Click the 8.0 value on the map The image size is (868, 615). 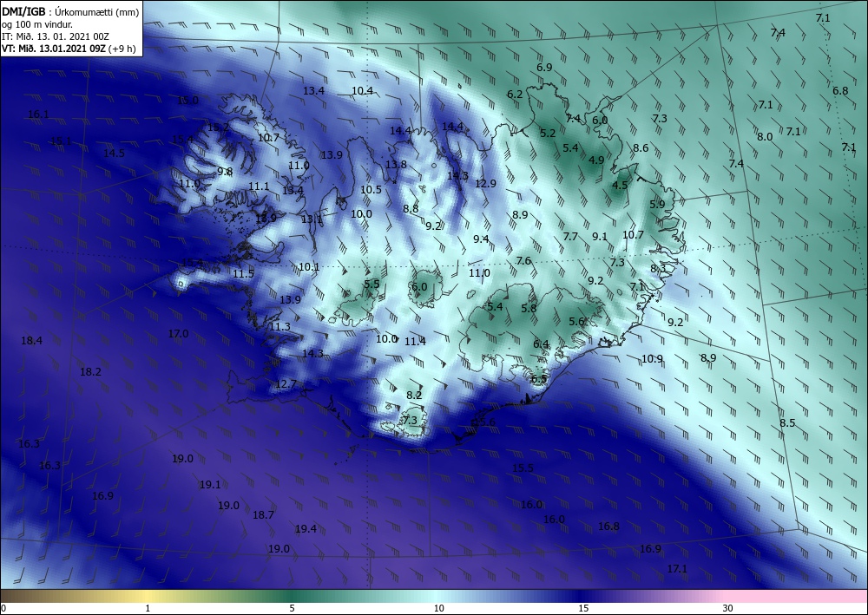[x=765, y=136]
